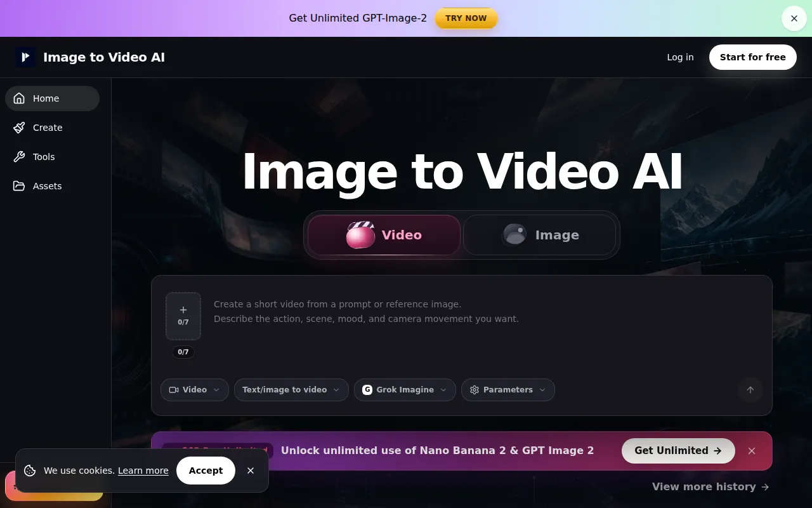
Task: Open the Tools sidebar item
Action: click(52, 157)
